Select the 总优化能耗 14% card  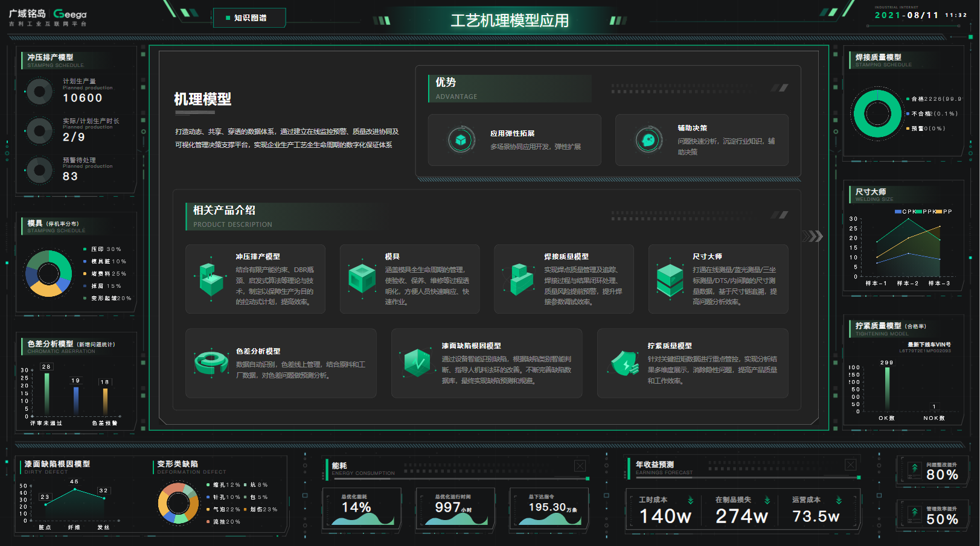coord(362,508)
